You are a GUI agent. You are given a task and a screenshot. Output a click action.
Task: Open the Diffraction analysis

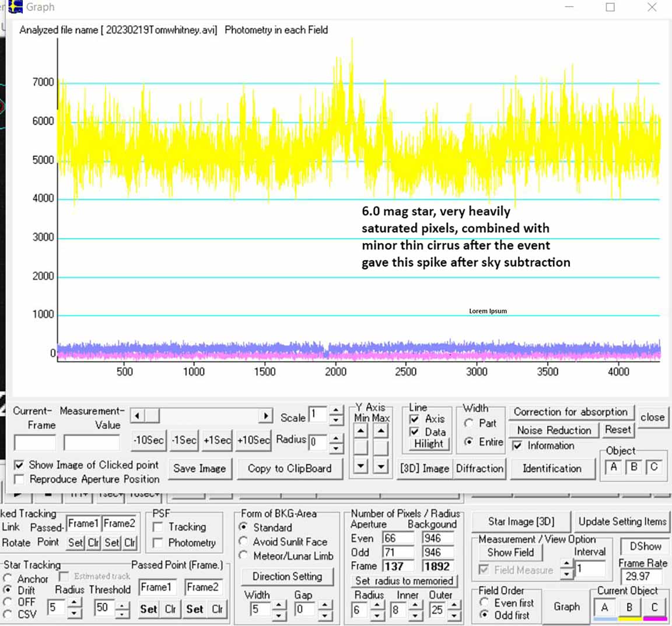[x=480, y=468]
